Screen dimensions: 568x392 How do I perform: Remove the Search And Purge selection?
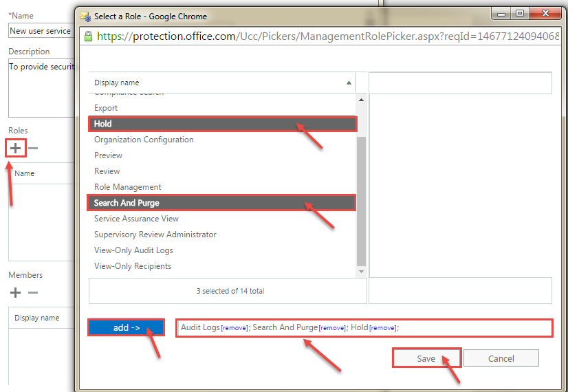coord(332,328)
